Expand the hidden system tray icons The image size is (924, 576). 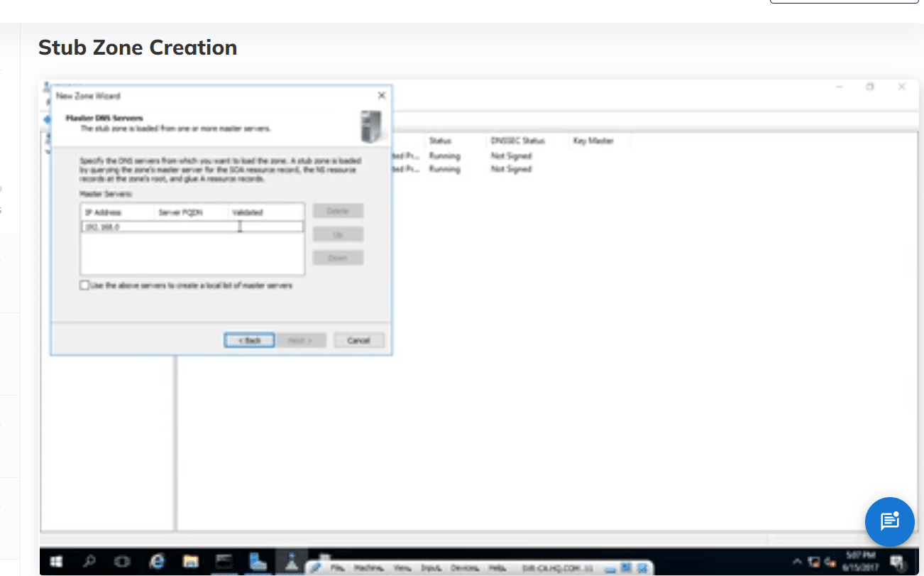797,562
